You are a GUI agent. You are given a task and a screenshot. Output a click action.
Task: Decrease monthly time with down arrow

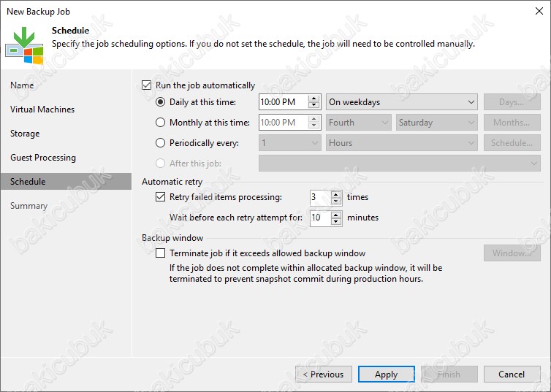[x=313, y=126]
